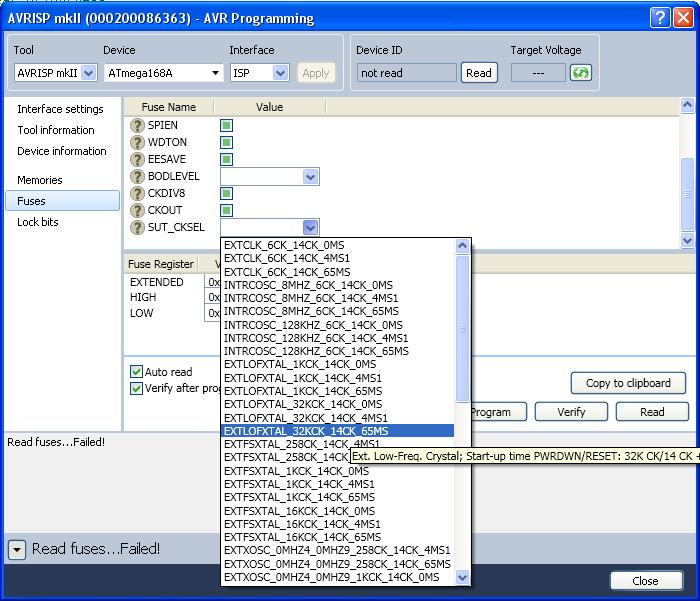Click scroll-up arrow of fuse list

coord(687,105)
